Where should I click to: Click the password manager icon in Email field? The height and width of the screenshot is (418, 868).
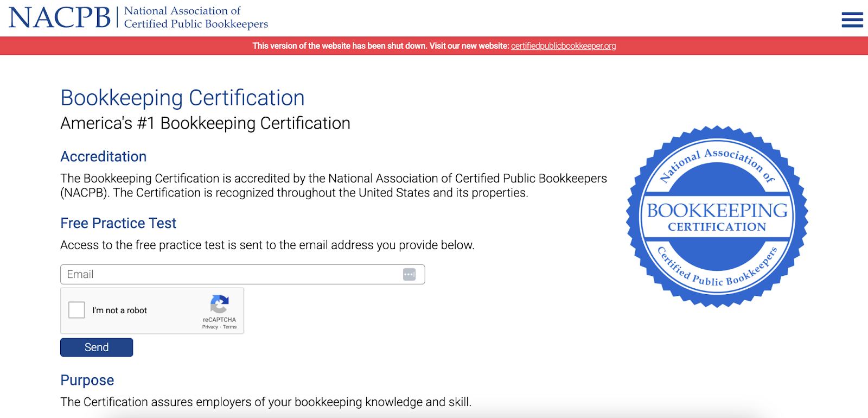coord(409,275)
